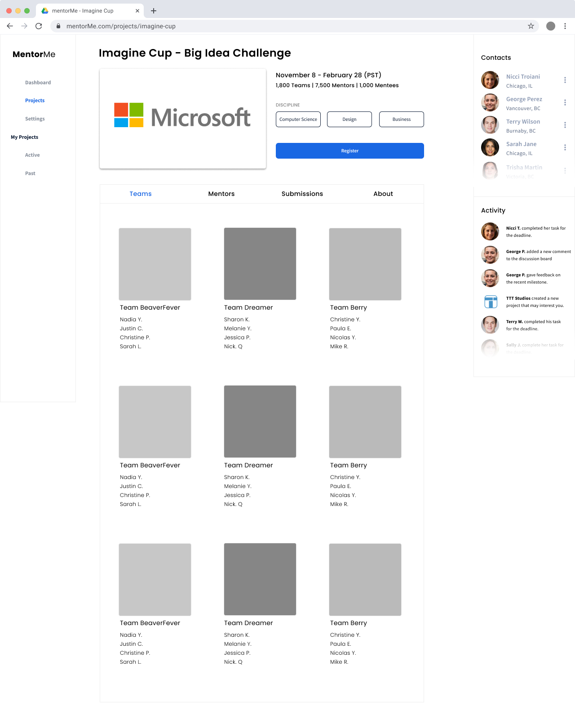
Task: Click the '1,800 Teams | 7,500 Mentors' stats line
Action: [337, 85]
